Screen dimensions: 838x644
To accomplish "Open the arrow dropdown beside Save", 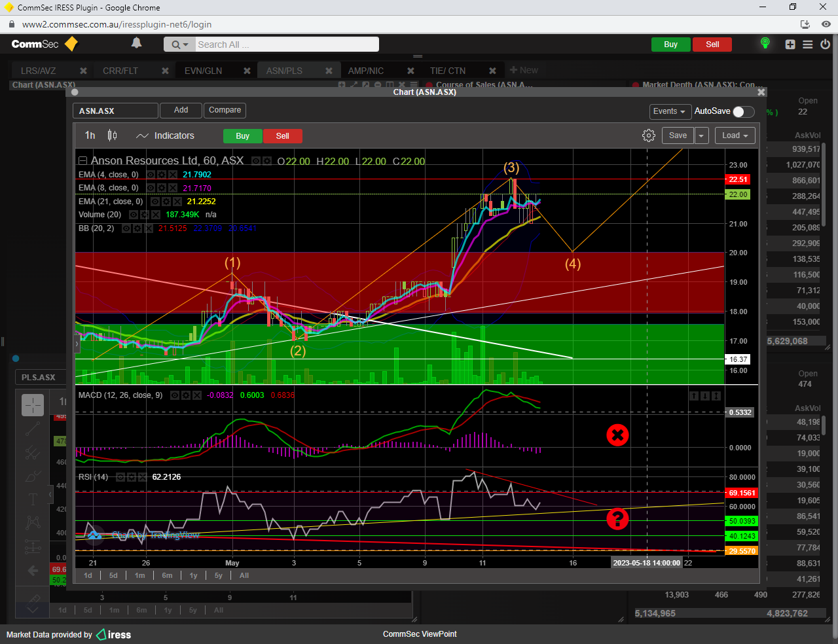I will pyautogui.click(x=701, y=135).
